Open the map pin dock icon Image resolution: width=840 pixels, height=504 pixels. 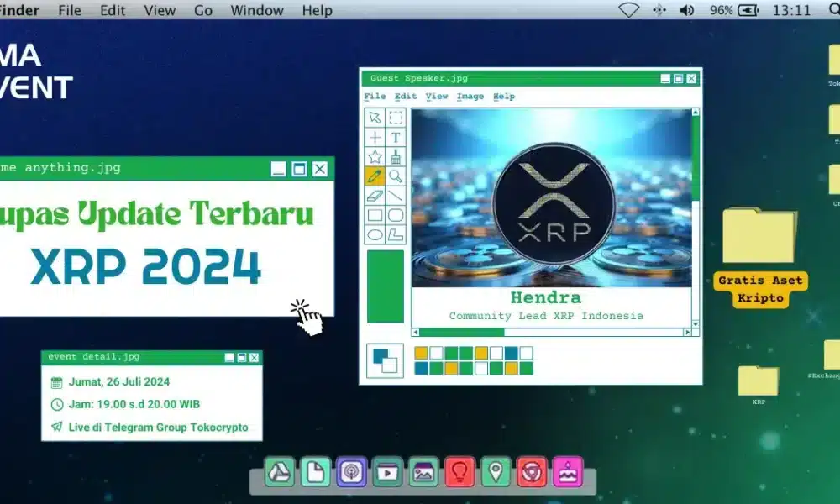pos(496,472)
